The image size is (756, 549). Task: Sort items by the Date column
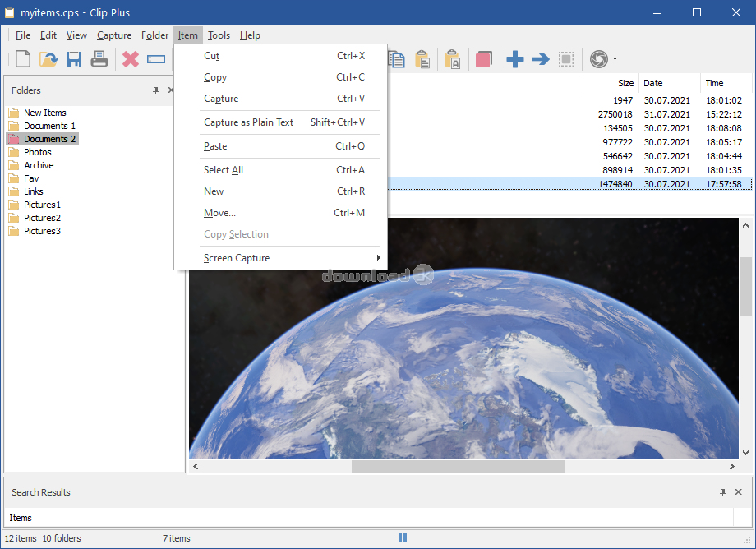(x=670, y=83)
